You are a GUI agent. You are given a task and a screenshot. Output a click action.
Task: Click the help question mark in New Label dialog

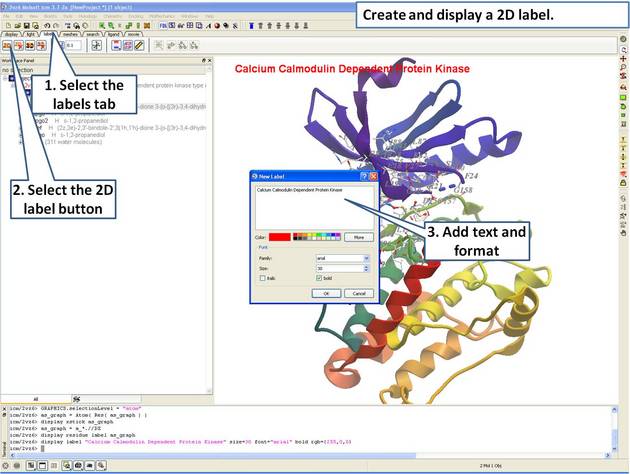tap(362, 176)
